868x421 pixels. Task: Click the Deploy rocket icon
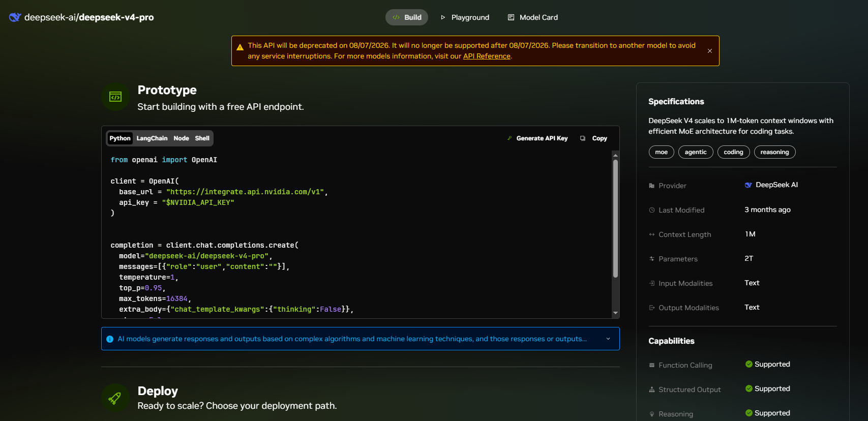pyautogui.click(x=115, y=398)
